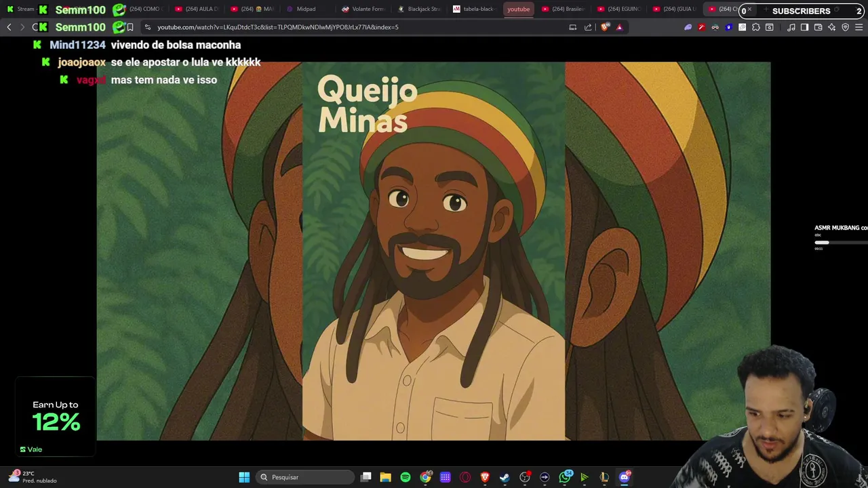Screen dimensions: 868x488
Task: Open the Windows Start menu
Action: click(244, 477)
